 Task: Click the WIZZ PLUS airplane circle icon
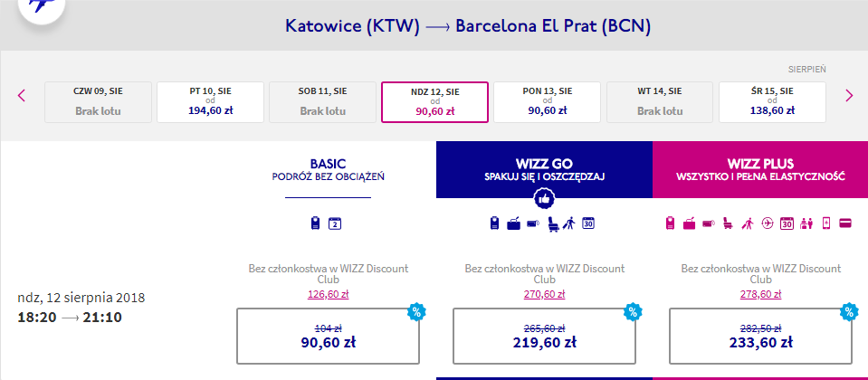click(x=768, y=223)
